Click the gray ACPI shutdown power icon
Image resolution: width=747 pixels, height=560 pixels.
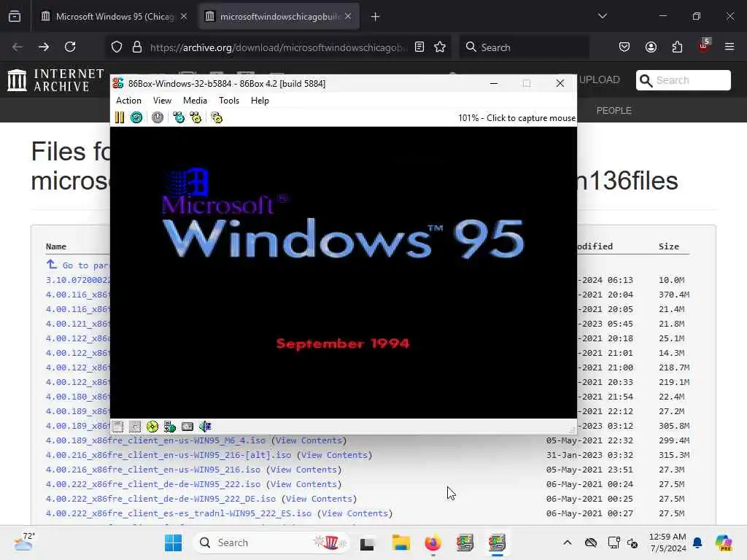click(x=158, y=117)
